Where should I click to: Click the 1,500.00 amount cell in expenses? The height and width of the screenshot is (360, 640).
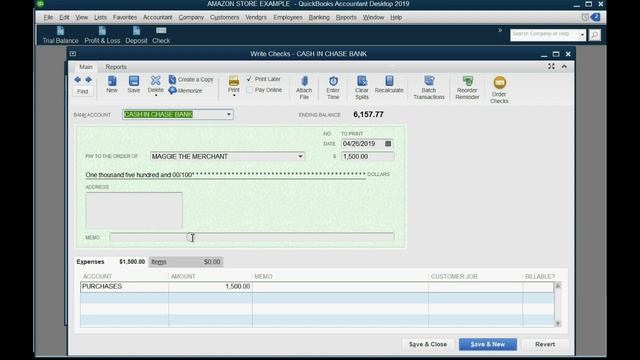211,287
